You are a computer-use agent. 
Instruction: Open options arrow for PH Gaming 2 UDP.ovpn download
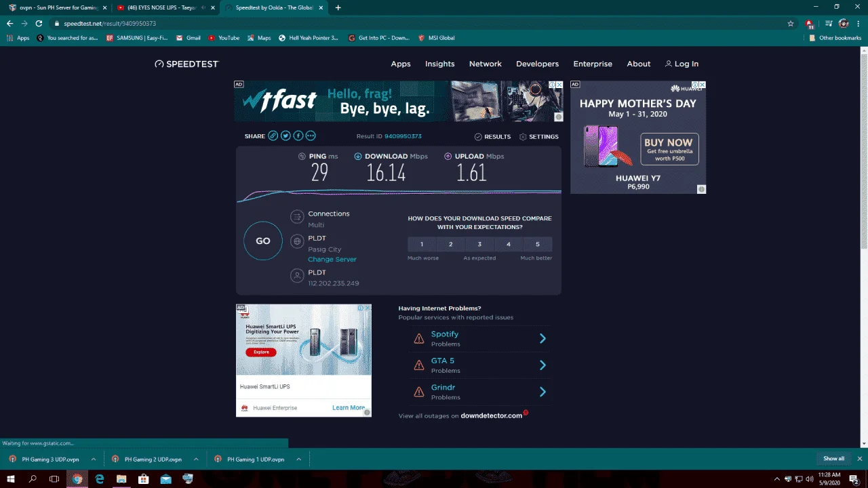pyautogui.click(x=196, y=459)
